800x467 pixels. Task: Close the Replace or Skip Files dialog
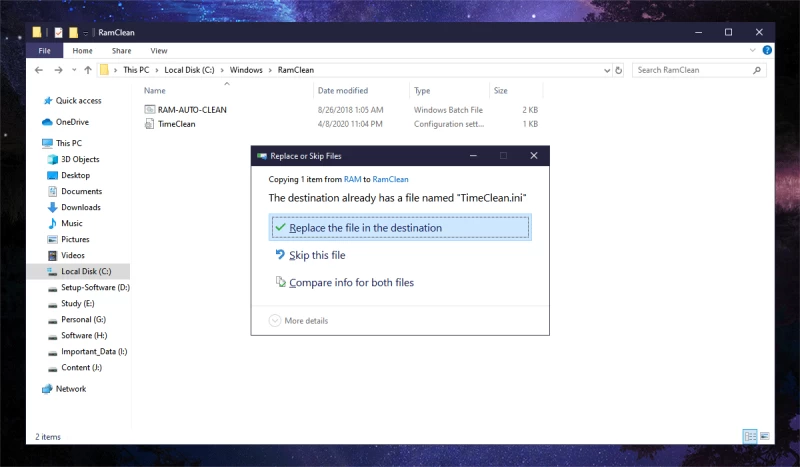pos(534,156)
